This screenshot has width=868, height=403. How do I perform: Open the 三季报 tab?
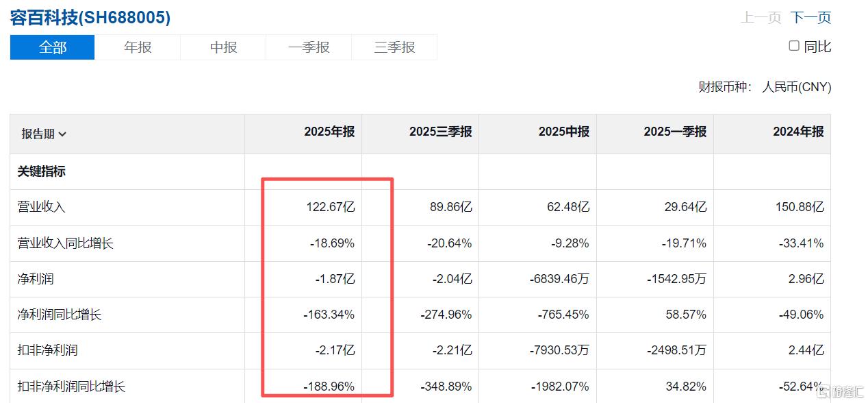(394, 47)
